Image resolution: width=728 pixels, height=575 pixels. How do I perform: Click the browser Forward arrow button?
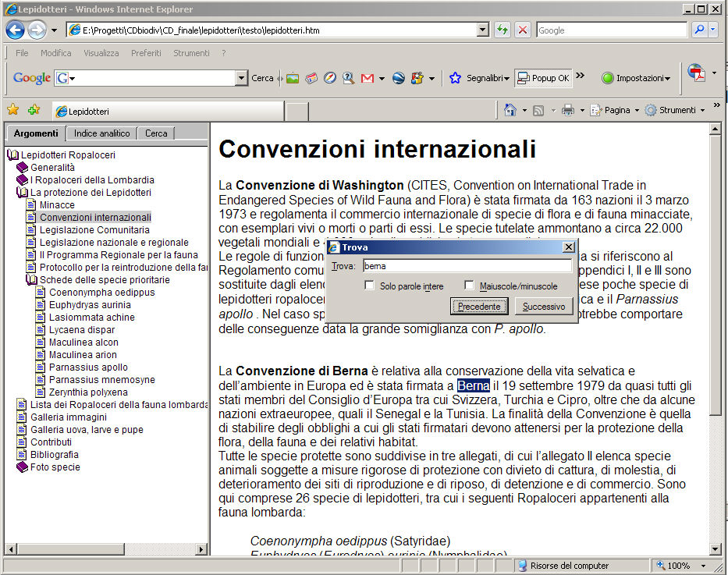(37, 30)
